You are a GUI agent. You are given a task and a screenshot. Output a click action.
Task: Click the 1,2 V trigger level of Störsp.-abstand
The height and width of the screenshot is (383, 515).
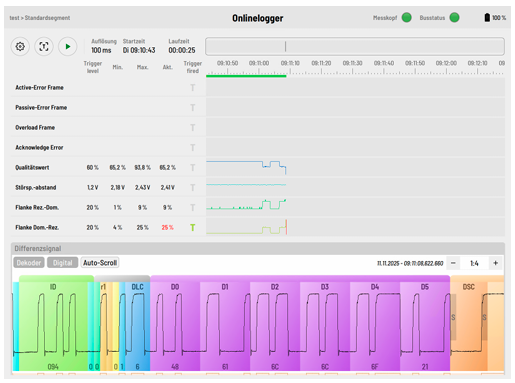pyautogui.click(x=93, y=188)
